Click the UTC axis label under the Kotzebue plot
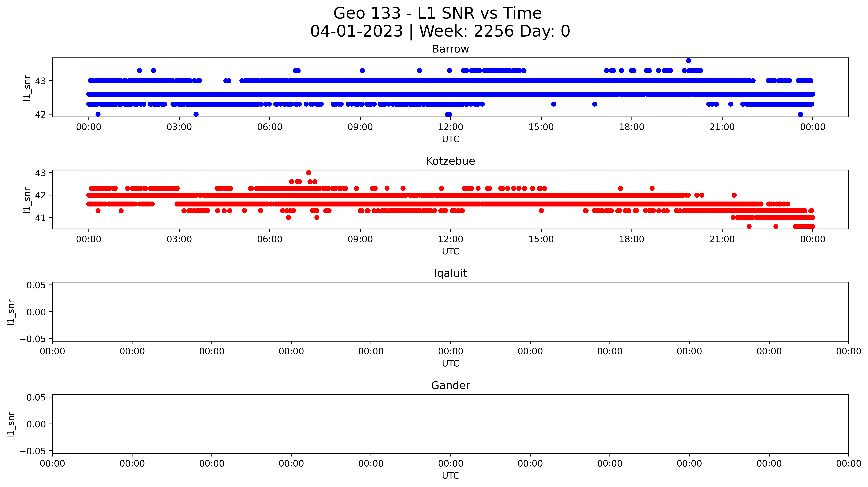868x487 pixels. (x=451, y=251)
